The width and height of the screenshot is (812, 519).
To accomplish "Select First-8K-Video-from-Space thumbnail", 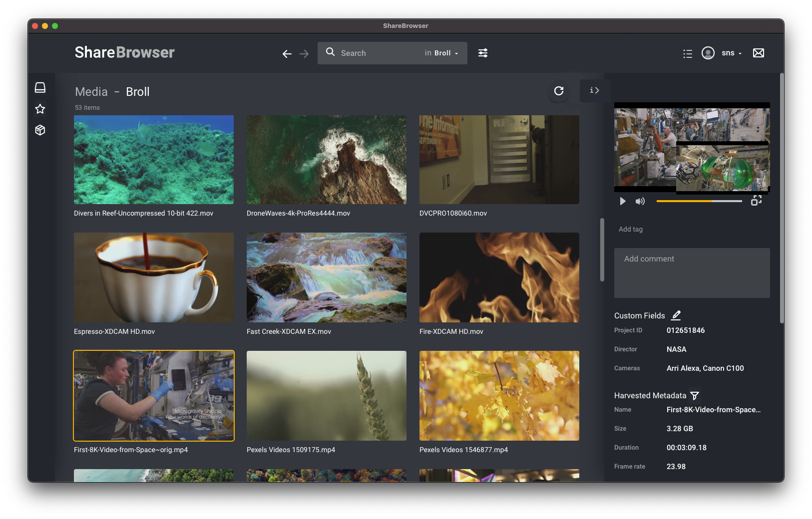I will (x=154, y=396).
